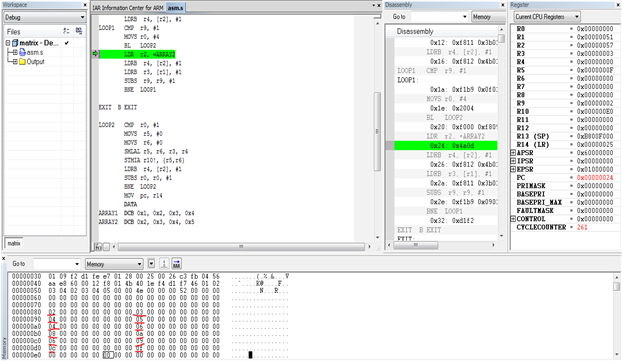Click the source-browser column icon in Files header
This screenshot has width=622, height=364.
click(79, 31)
